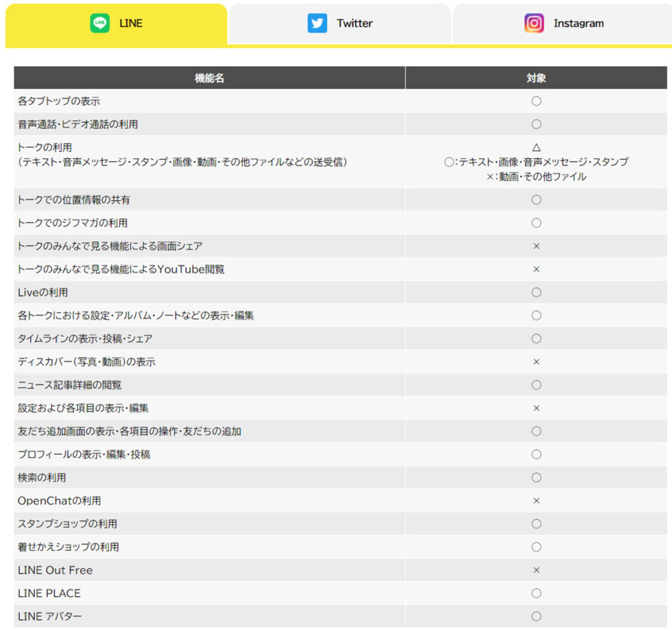Click スタンプショップの利用 row text
This screenshot has width=672, height=631.
68,523
